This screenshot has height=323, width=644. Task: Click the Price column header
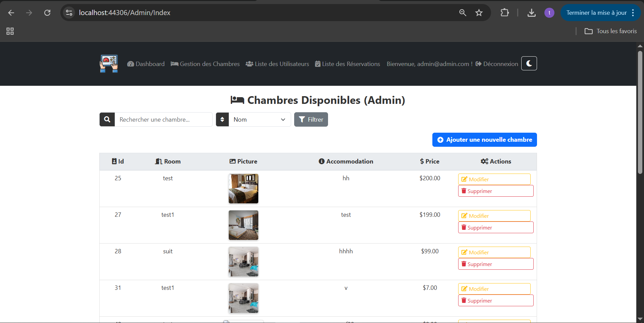click(x=430, y=161)
